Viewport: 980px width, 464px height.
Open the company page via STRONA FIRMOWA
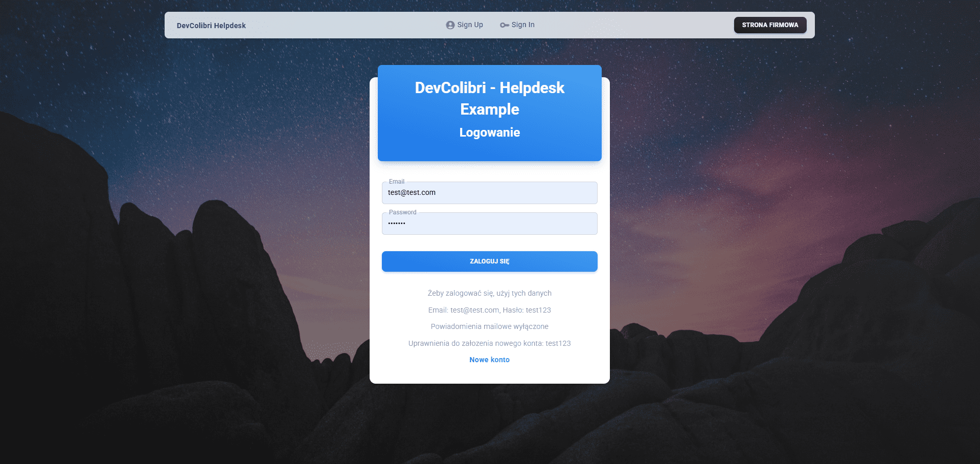click(770, 25)
